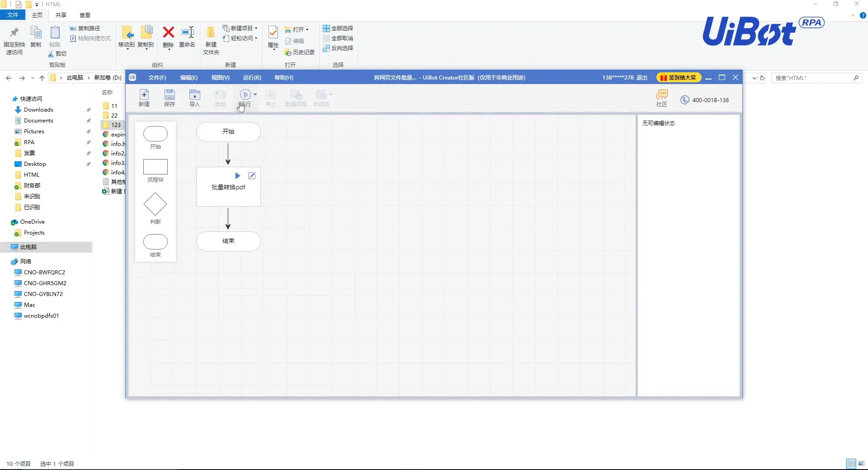The height and width of the screenshot is (470, 868).
Task: Open the recent locations dropdown chevron
Action: tap(33, 78)
